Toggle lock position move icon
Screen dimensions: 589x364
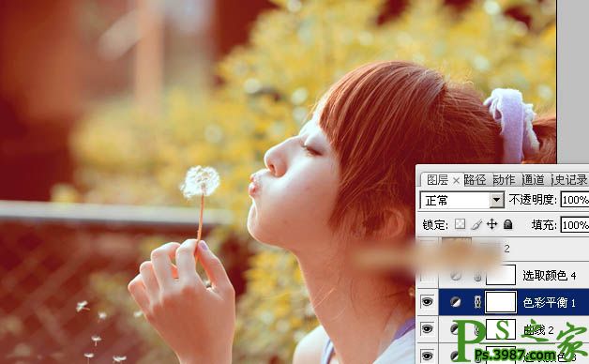491,224
